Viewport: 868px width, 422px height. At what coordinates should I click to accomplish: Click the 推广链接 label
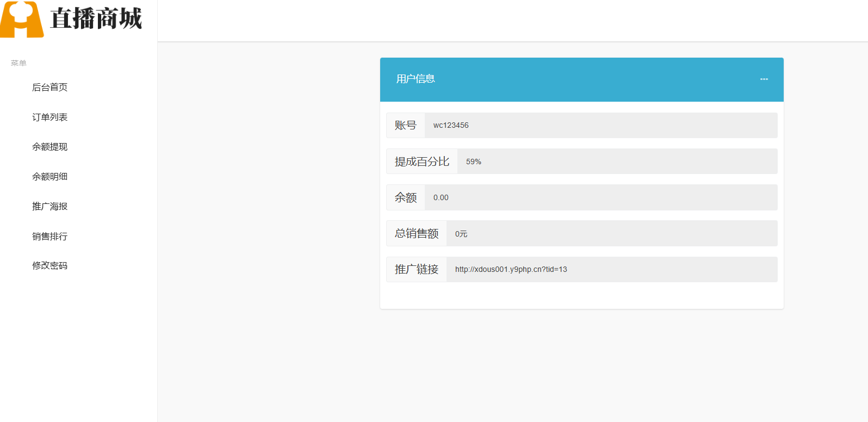(417, 270)
